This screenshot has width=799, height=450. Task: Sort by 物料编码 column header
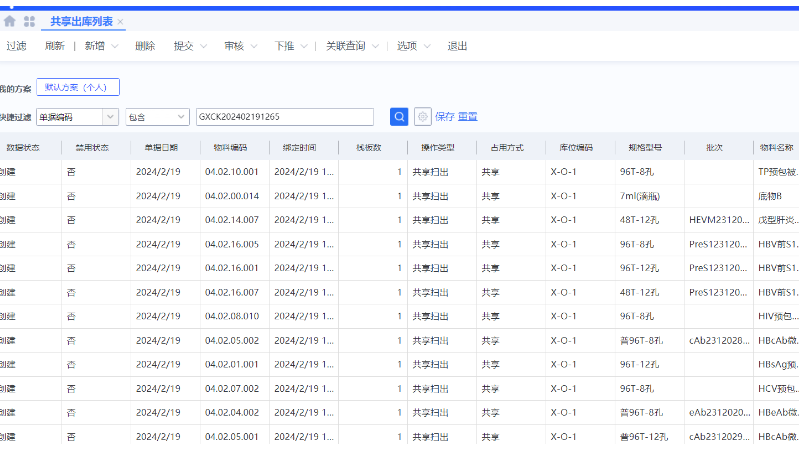tap(230, 148)
